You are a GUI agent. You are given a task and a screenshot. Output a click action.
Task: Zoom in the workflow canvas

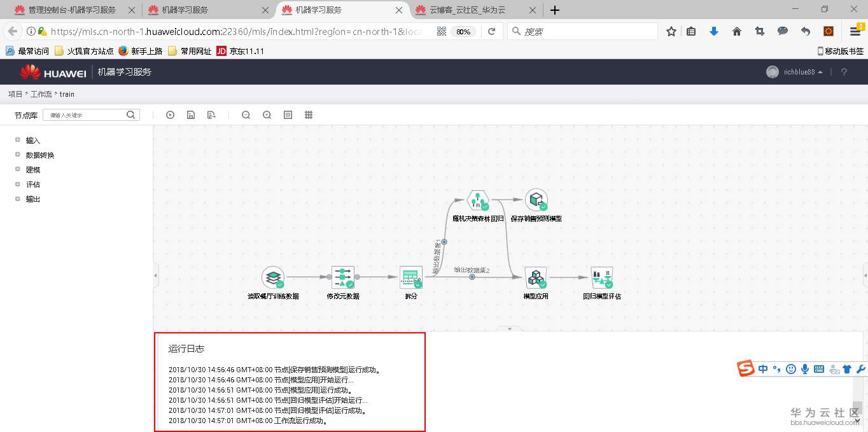click(267, 115)
